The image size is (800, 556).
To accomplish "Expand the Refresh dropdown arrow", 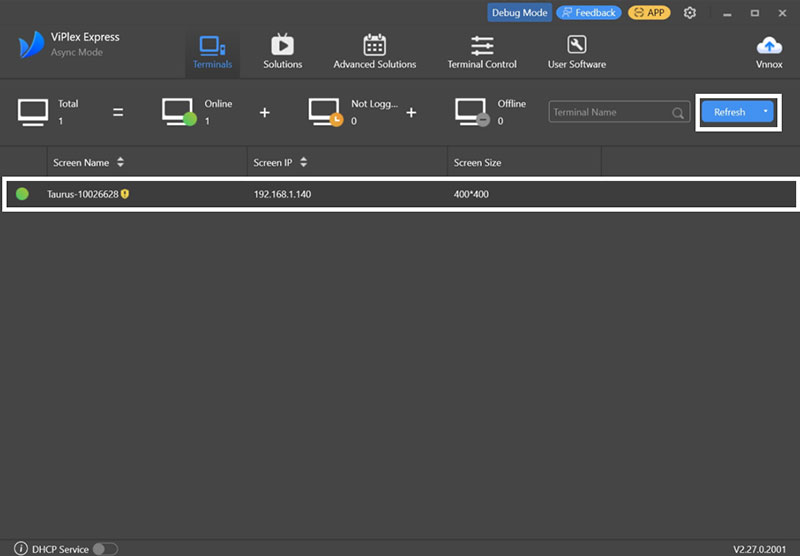I will pos(765,111).
